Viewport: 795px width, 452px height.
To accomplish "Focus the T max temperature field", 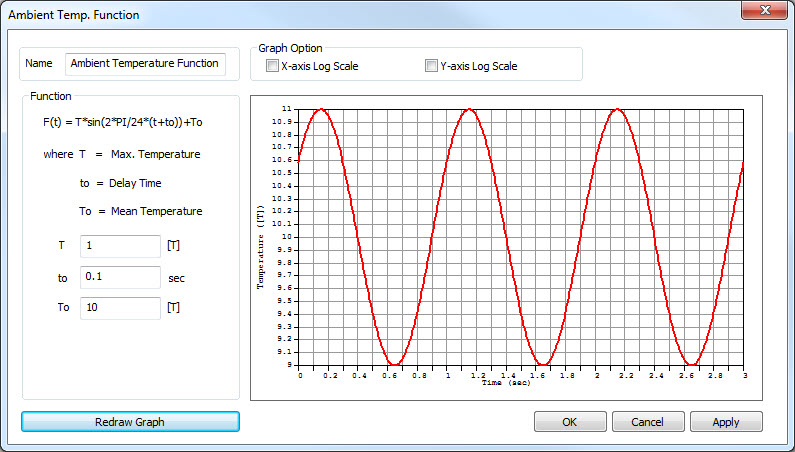I will 120,246.
